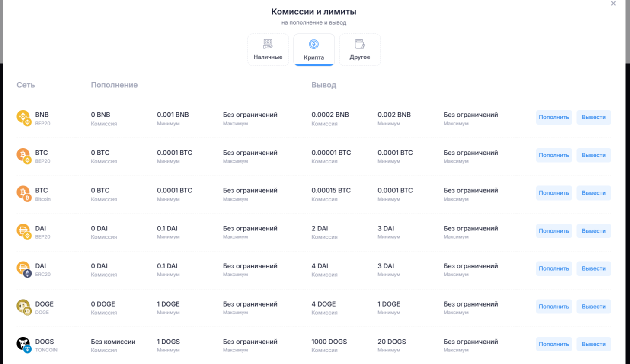Select the Крипта tab
The height and width of the screenshot is (364, 630).
click(x=314, y=50)
